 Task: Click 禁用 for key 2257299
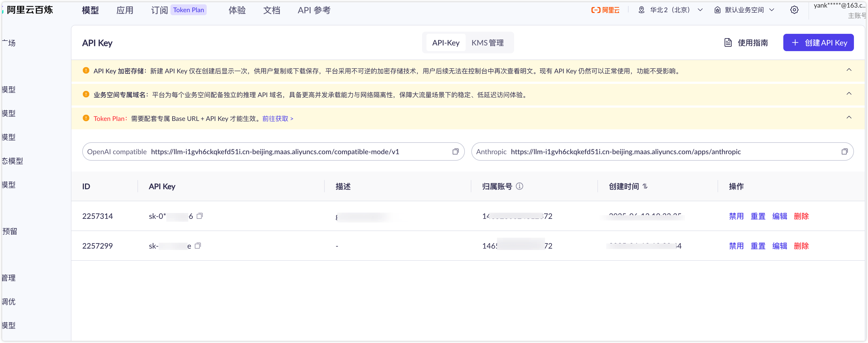click(736, 246)
